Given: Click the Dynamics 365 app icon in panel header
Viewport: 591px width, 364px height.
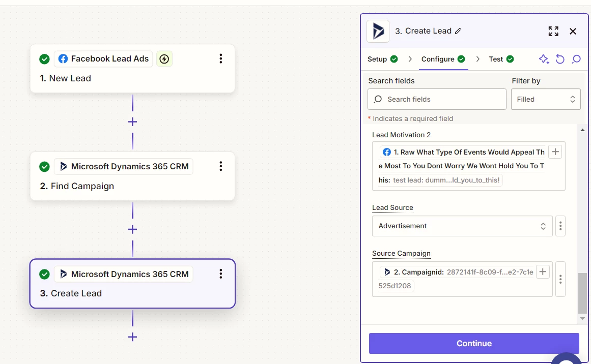Looking at the screenshot, I should [378, 31].
